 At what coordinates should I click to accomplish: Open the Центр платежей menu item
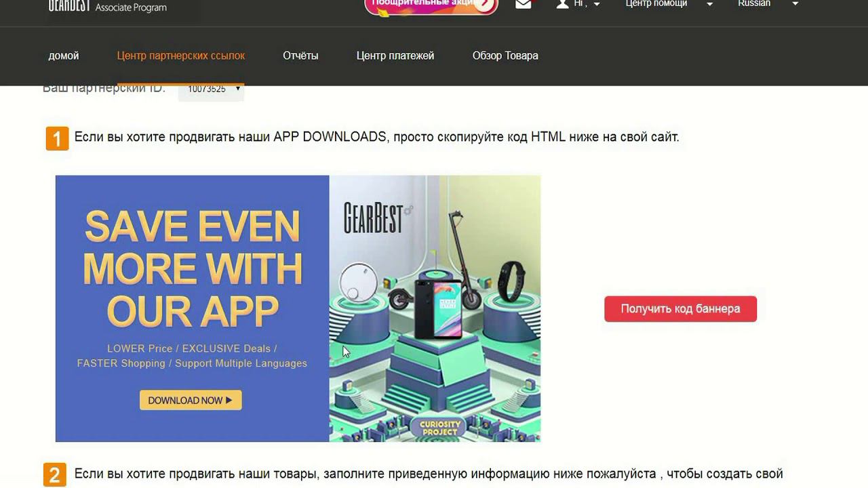tap(395, 56)
